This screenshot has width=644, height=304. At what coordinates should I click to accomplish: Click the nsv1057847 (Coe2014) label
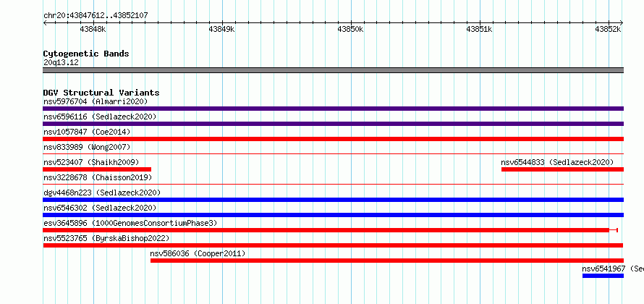pyautogui.click(x=87, y=132)
